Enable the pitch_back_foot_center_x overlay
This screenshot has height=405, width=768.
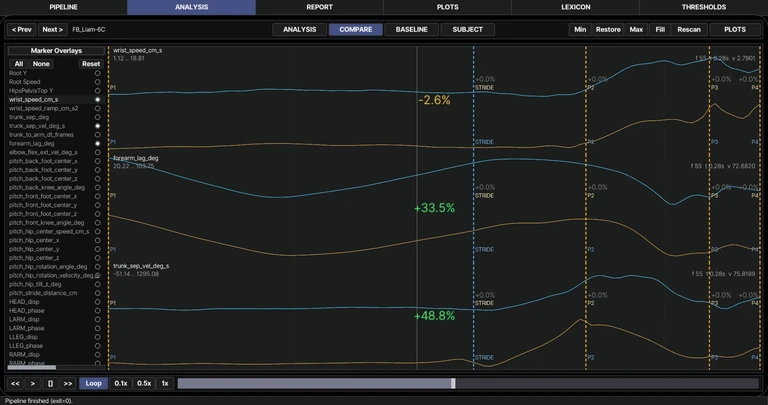click(x=97, y=161)
